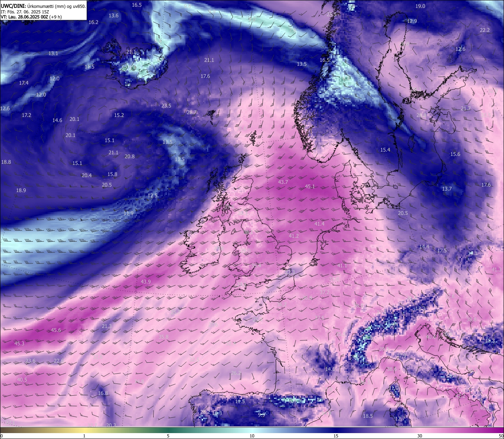Click the yellow section of the color scale near 1
Screen dimensions: 504x439
84,430
